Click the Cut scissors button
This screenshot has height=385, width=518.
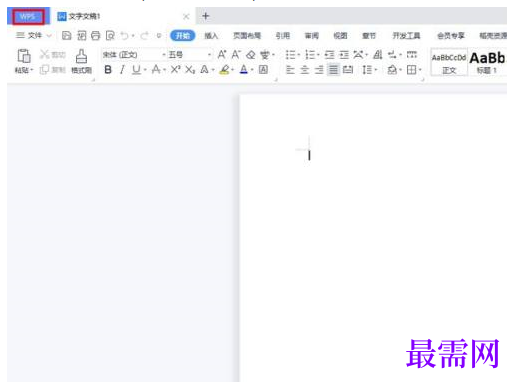point(53,54)
